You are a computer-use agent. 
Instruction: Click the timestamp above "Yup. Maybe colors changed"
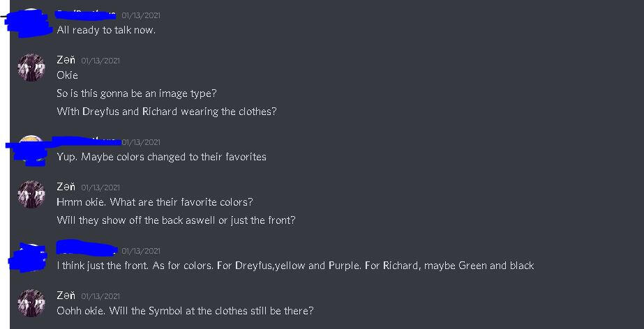(x=141, y=142)
